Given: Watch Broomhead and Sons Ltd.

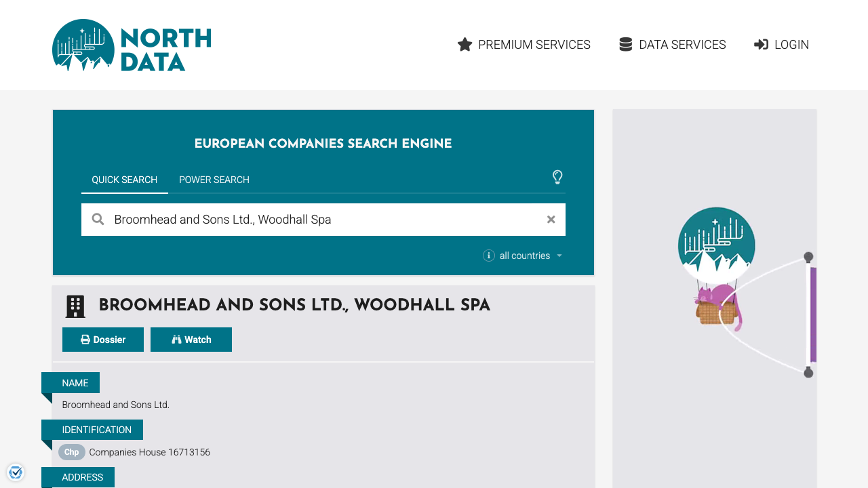Looking at the screenshot, I should tap(191, 339).
